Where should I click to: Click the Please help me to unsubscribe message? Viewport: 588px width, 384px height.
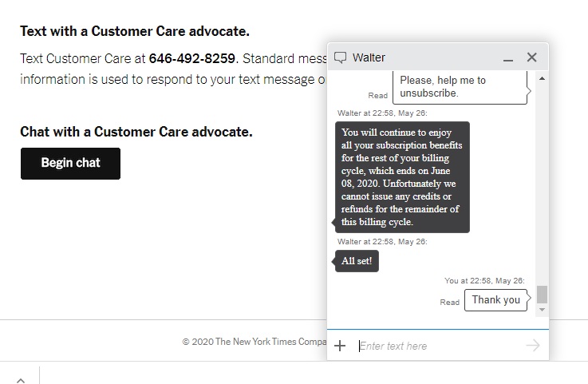pyautogui.click(x=460, y=87)
